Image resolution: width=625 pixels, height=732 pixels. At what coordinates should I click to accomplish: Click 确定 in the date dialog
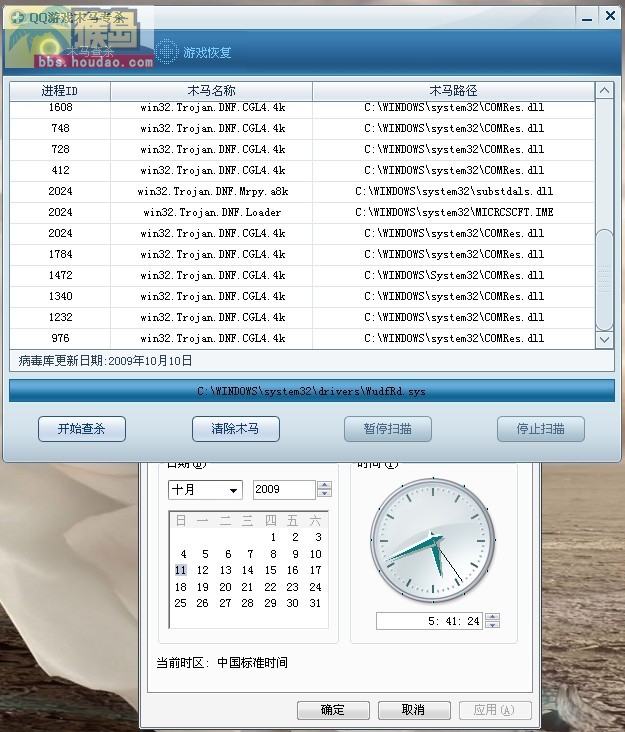tap(333, 710)
